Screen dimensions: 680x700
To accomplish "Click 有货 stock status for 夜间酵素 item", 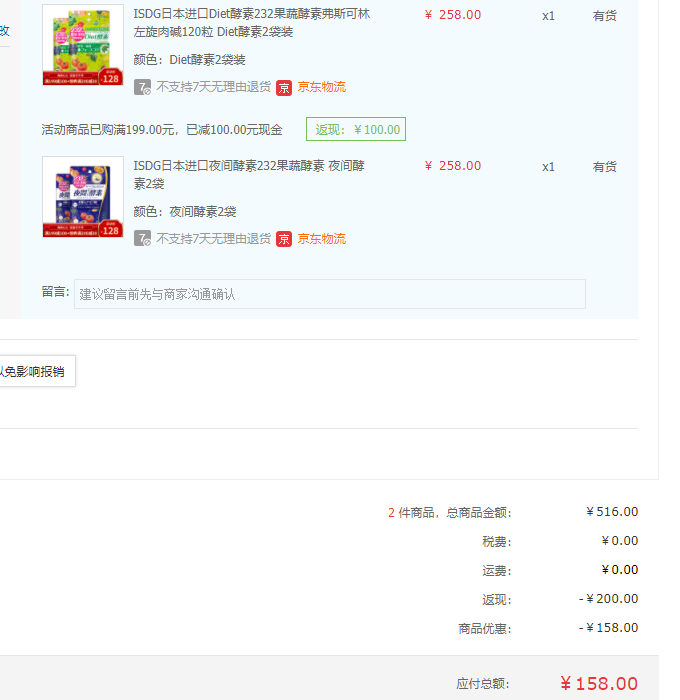I will click(605, 167).
